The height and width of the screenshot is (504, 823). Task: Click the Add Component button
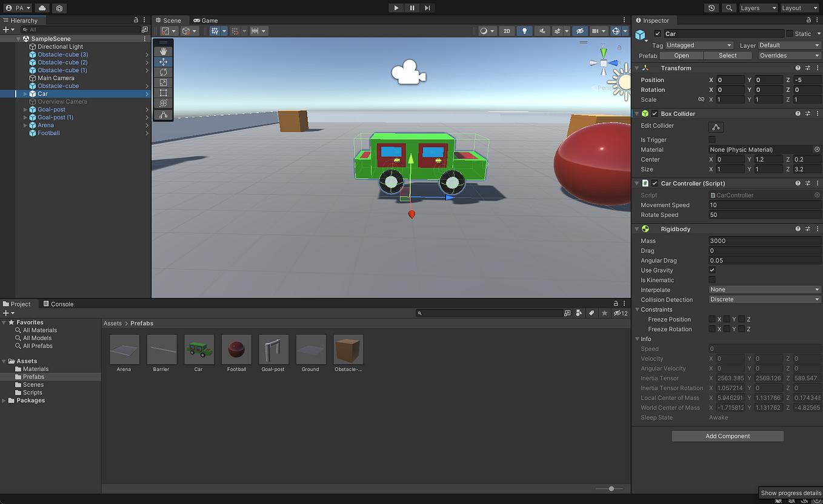pos(727,436)
